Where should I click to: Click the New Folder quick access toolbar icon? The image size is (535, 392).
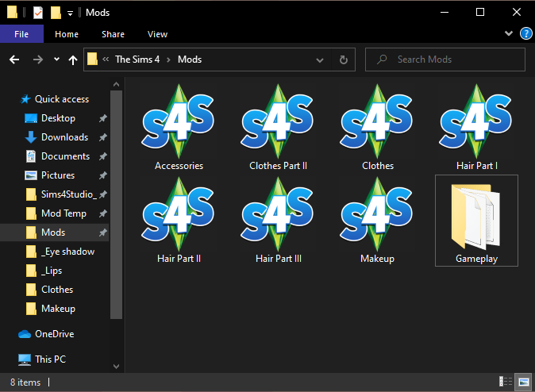(x=56, y=13)
